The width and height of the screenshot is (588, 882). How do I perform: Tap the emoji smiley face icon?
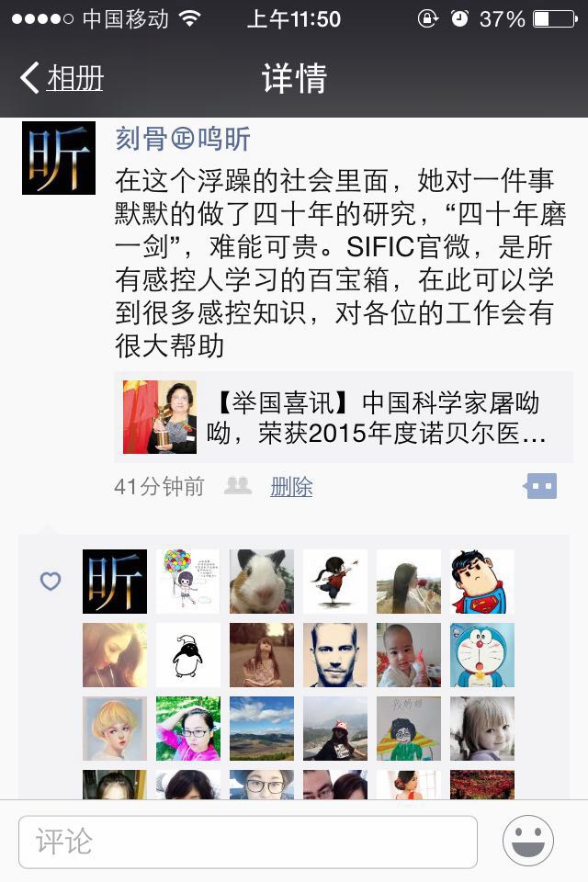[x=527, y=841]
